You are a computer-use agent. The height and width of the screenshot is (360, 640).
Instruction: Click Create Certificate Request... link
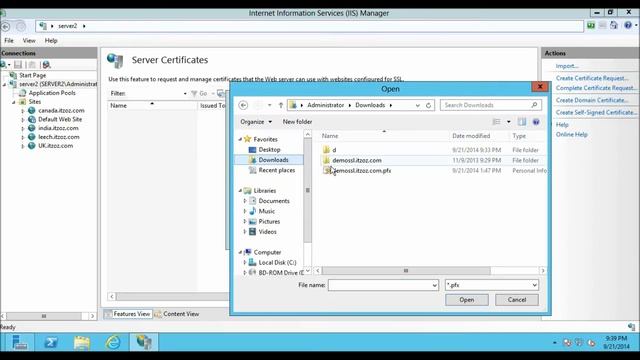[x=592, y=78]
